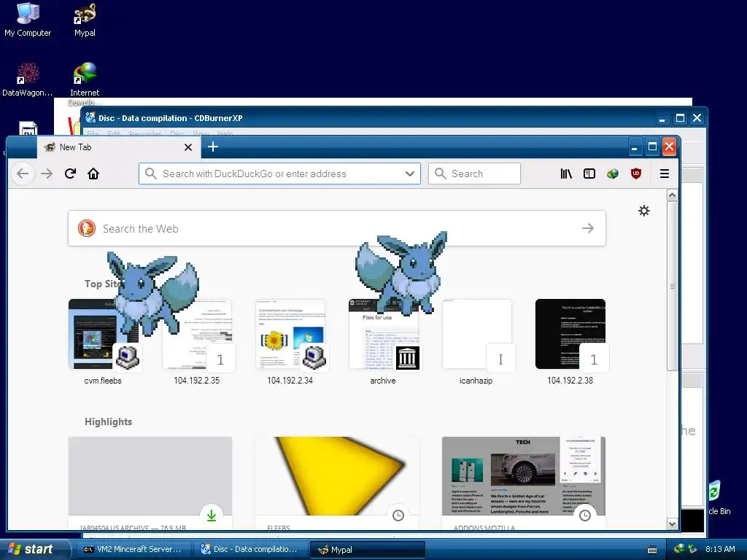This screenshot has height=560, width=747.
Task: Open the cvm.fleebs top site
Action: click(x=103, y=341)
